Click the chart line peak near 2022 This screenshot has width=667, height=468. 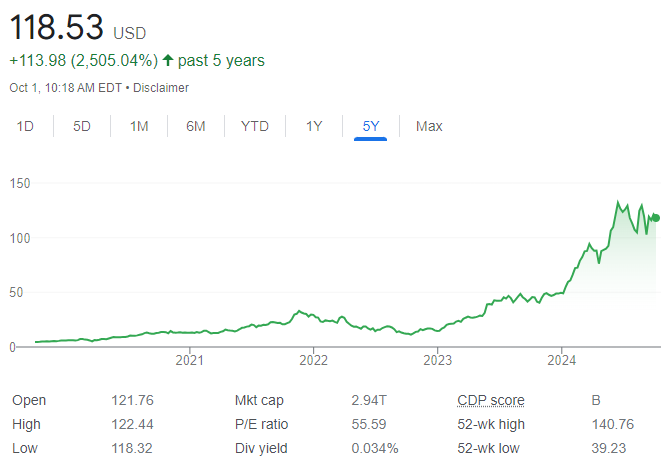(299, 312)
